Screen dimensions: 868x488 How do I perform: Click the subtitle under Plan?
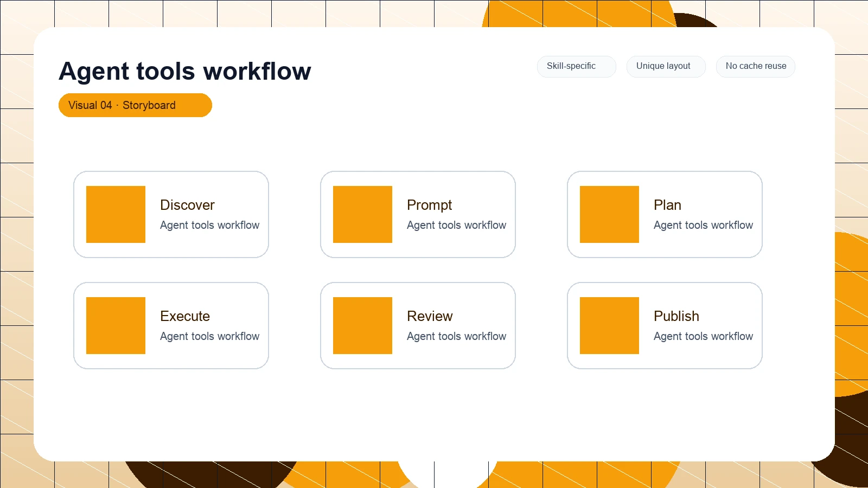(x=703, y=225)
